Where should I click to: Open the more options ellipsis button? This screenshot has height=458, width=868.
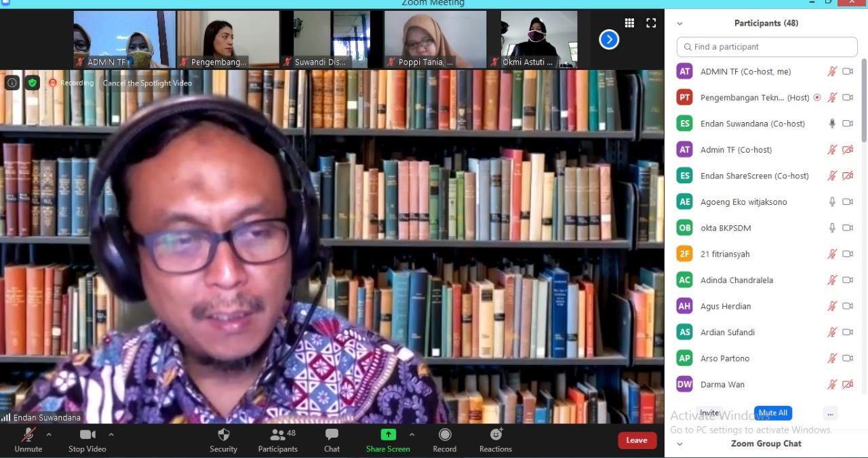[x=830, y=413]
